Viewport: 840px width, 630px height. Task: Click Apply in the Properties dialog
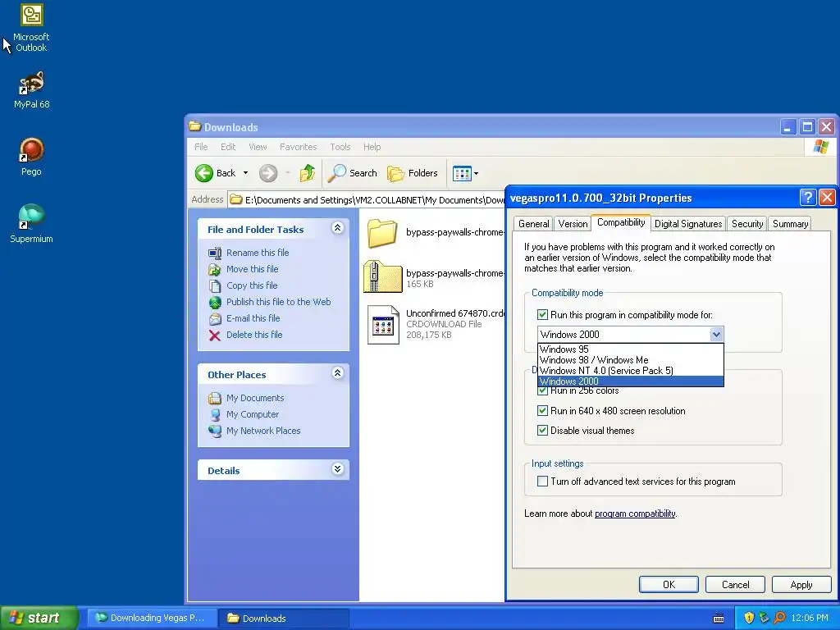click(x=801, y=584)
